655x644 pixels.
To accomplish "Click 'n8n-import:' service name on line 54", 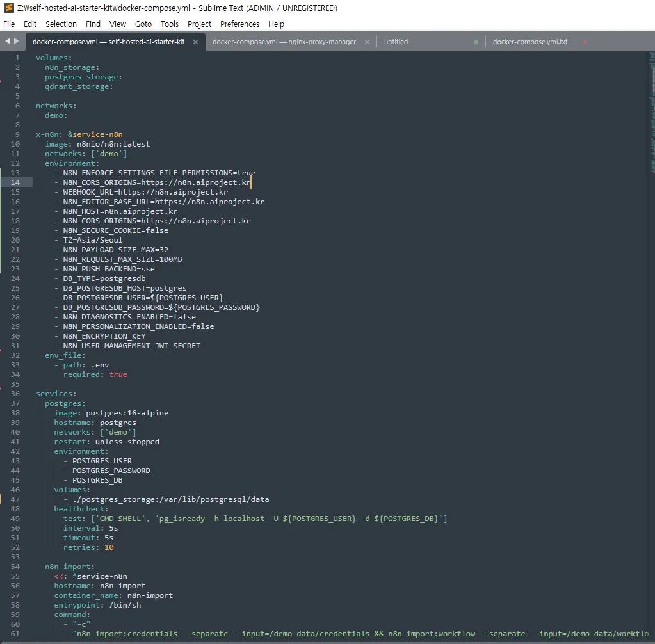I will [70, 567].
